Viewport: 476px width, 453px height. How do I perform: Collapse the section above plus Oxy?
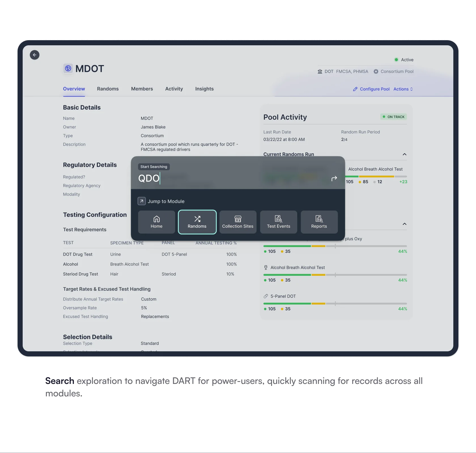(x=405, y=224)
